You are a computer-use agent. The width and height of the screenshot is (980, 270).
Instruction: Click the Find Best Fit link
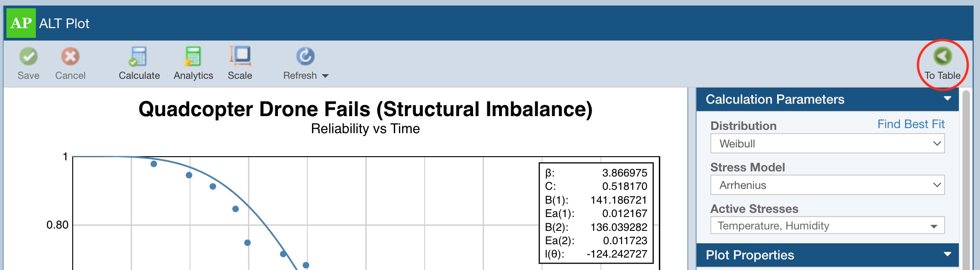(x=911, y=124)
